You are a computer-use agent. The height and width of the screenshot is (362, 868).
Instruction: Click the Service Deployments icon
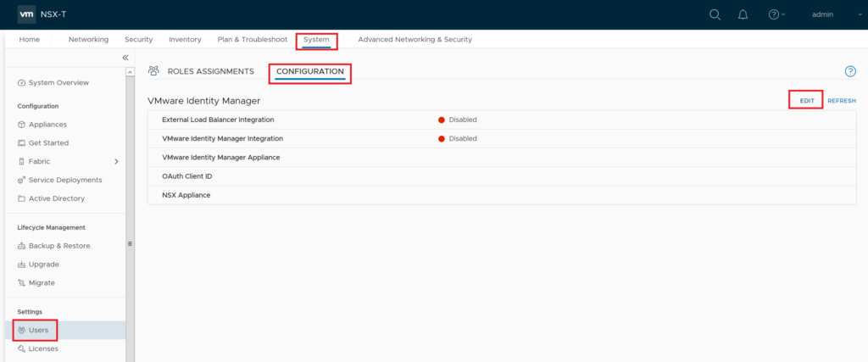click(21, 180)
